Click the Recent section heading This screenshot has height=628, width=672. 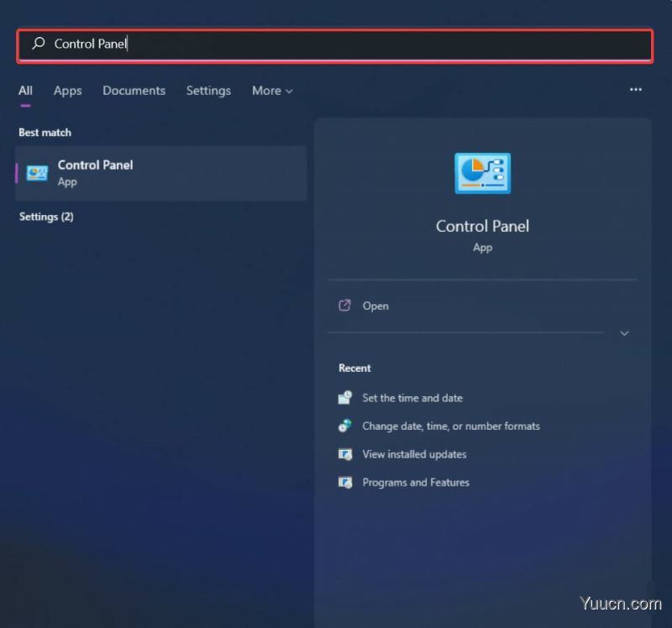[354, 368]
